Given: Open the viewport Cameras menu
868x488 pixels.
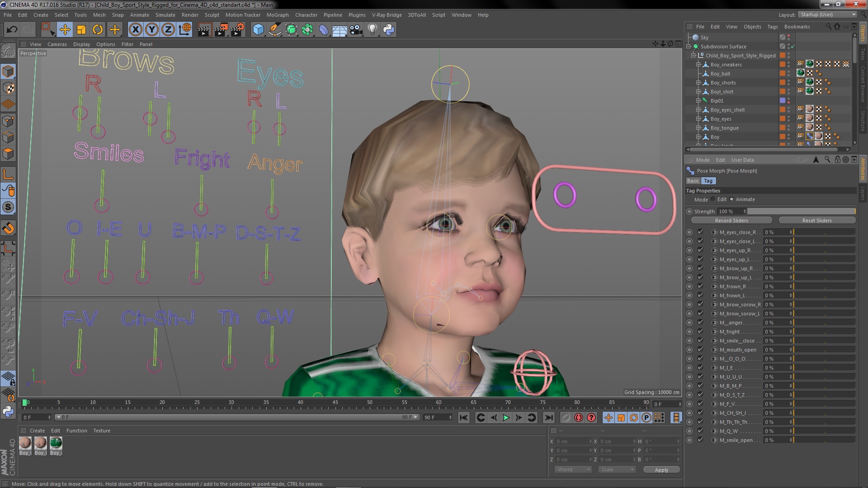Looking at the screenshot, I should pyautogui.click(x=57, y=44).
